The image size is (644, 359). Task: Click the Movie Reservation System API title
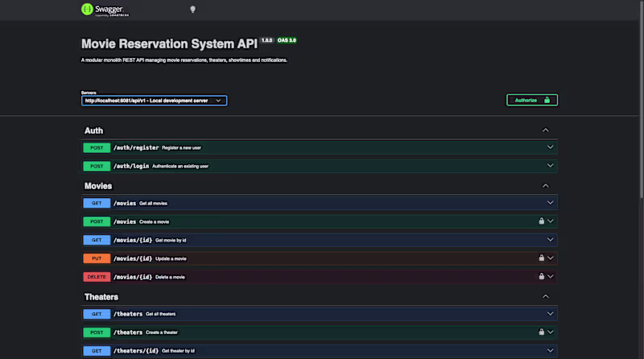click(x=169, y=44)
